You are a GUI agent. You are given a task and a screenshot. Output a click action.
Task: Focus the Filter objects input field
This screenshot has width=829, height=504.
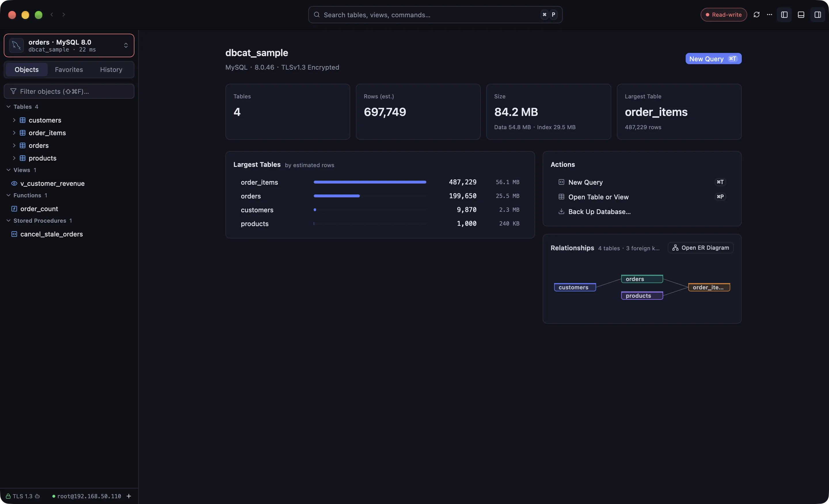click(69, 91)
